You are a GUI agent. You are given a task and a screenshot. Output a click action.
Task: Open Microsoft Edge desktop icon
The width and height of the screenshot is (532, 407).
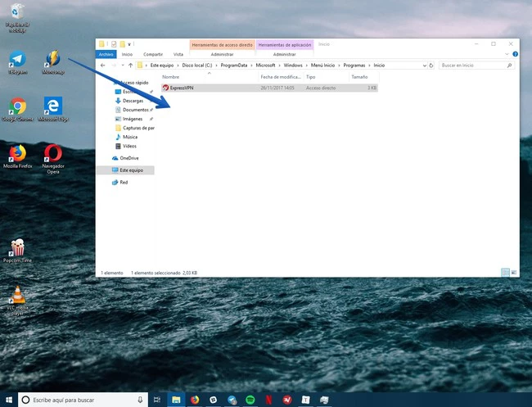54,106
